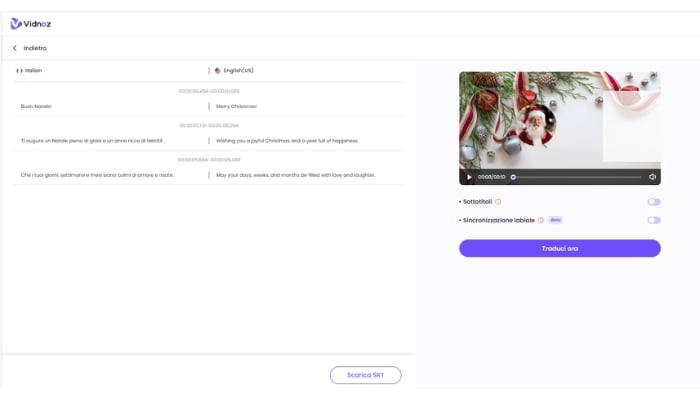Play the Christmas video preview
Viewport: 700px width, 400px height.
[x=469, y=177]
